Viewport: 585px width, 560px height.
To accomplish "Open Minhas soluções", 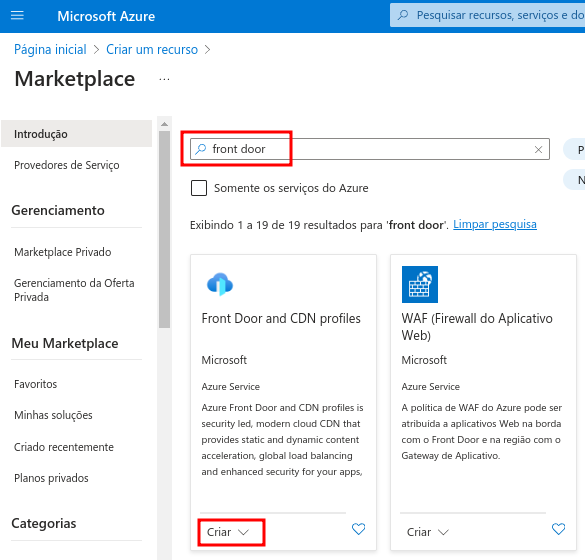I will [x=53, y=415].
